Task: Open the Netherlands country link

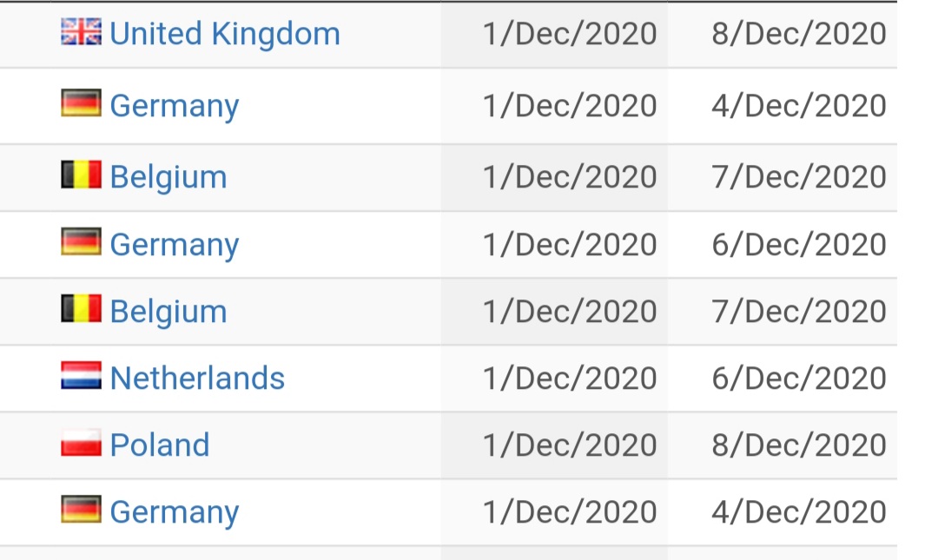Action: 197,379
